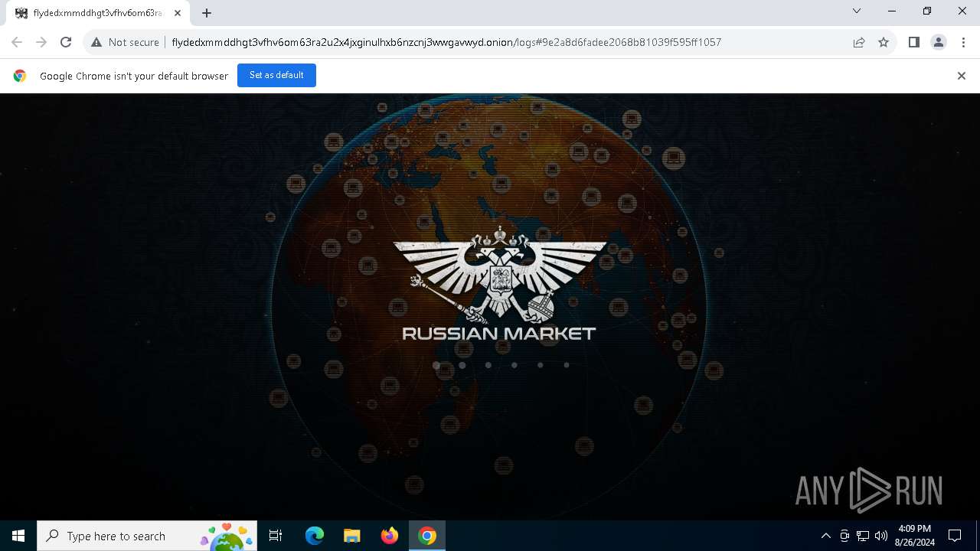Dismiss the default browser notification bar
Image resolution: width=980 pixels, height=551 pixels.
(962, 76)
